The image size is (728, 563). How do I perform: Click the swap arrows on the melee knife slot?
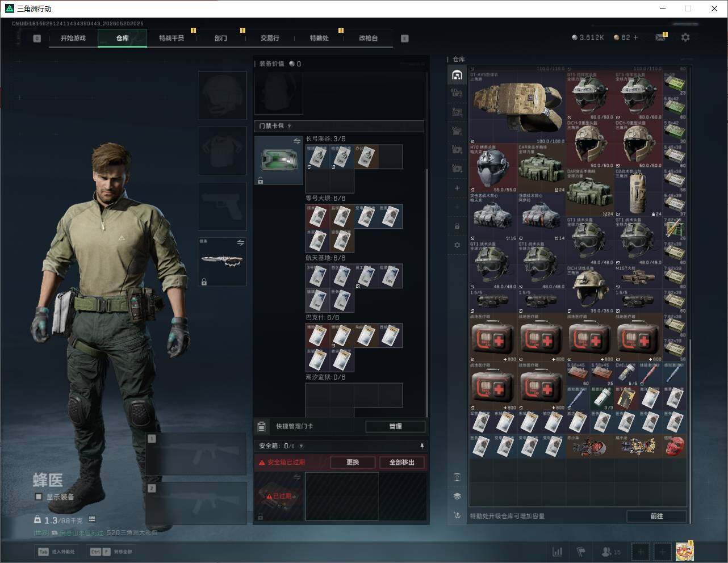pos(240,242)
